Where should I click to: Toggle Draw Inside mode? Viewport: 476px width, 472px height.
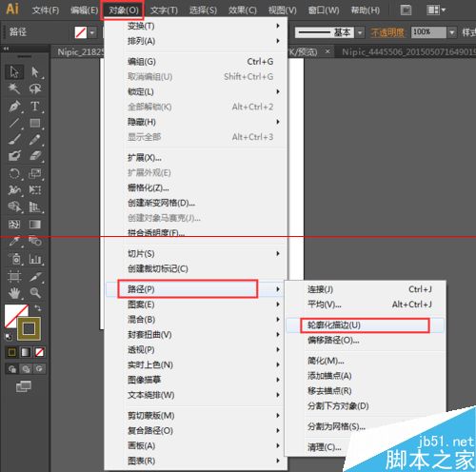tap(39, 369)
